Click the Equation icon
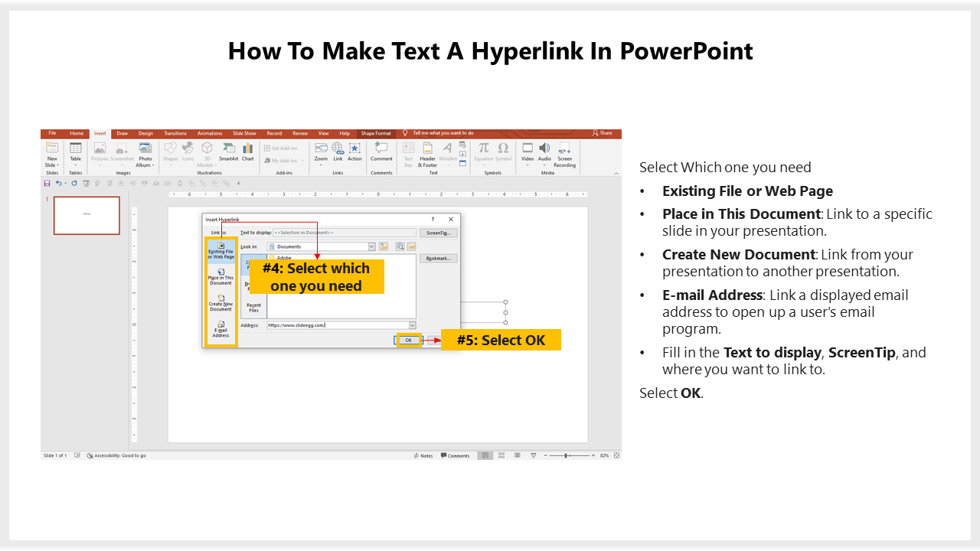Screen dimensions: 980x551 pyautogui.click(x=483, y=148)
